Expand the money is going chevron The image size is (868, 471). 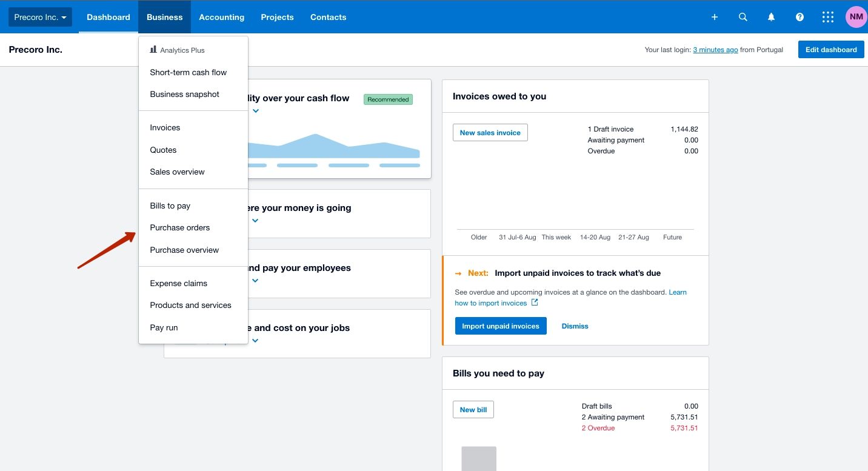tap(255, 221)
